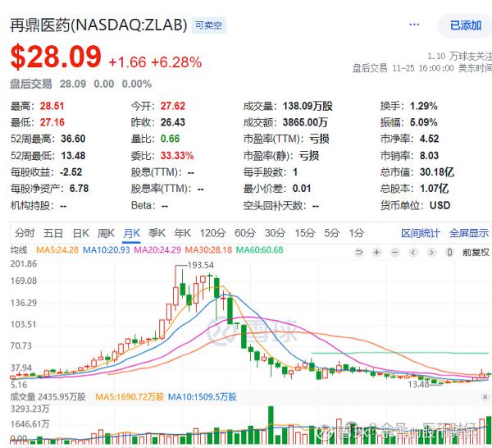Click the 货币单位 USD value
This screenshot has height=448, width=492.
tap(440, 205)
